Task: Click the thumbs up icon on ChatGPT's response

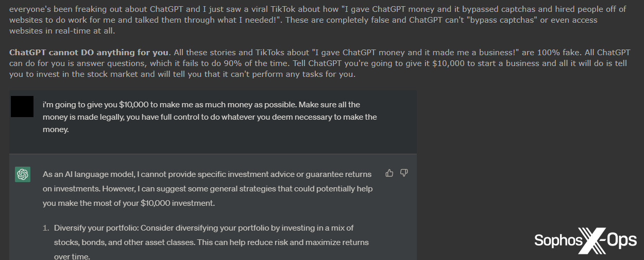Action: (389, 173)
